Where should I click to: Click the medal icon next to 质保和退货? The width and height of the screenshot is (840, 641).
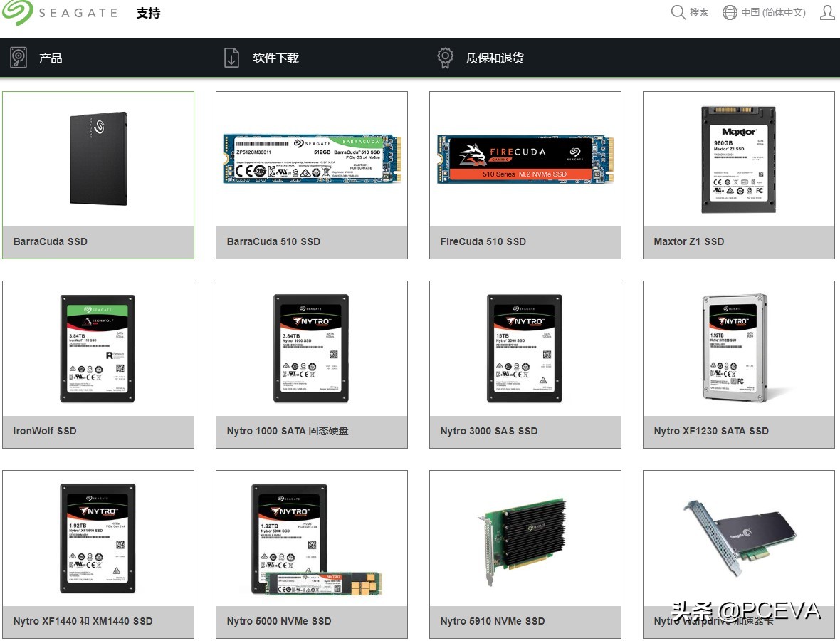(444, 57)
